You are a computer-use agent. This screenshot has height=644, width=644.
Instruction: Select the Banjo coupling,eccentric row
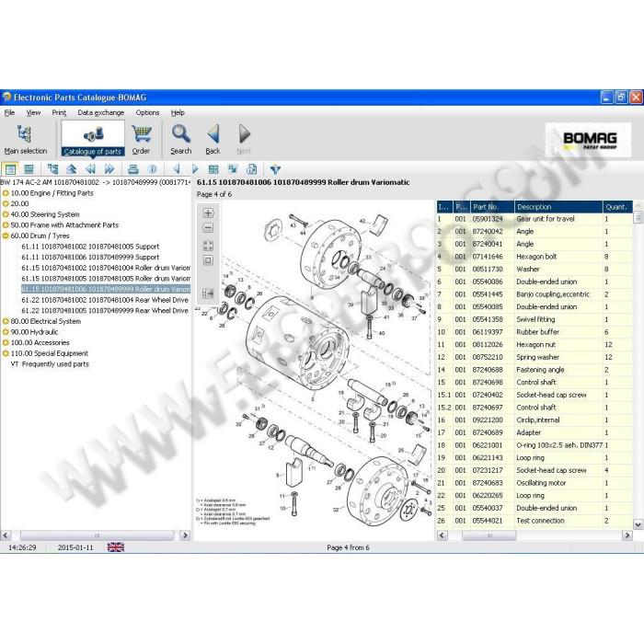click(535, 294)
